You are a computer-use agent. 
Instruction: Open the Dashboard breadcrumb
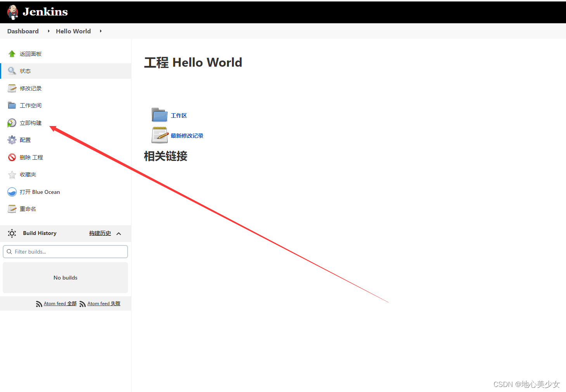[23, 31]
